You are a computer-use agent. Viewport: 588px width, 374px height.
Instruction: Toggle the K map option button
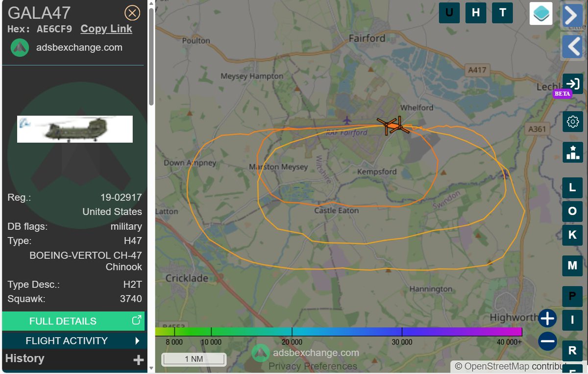click(572, 235)
